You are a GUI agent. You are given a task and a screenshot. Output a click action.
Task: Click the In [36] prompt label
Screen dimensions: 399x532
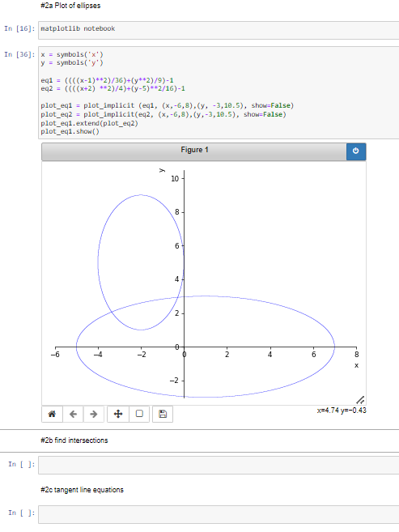pos(19,54)
